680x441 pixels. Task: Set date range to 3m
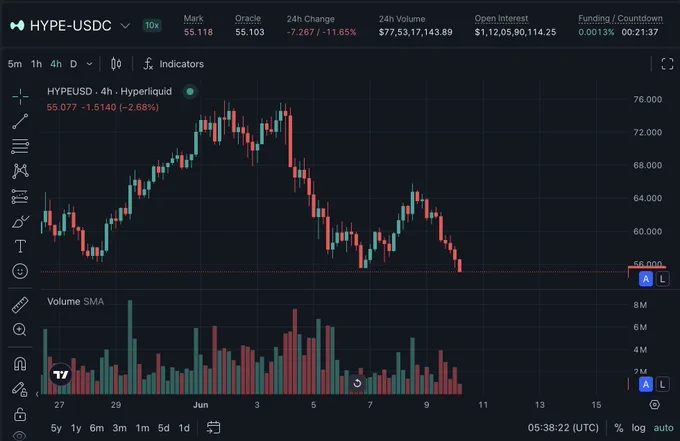coord(120,428)
